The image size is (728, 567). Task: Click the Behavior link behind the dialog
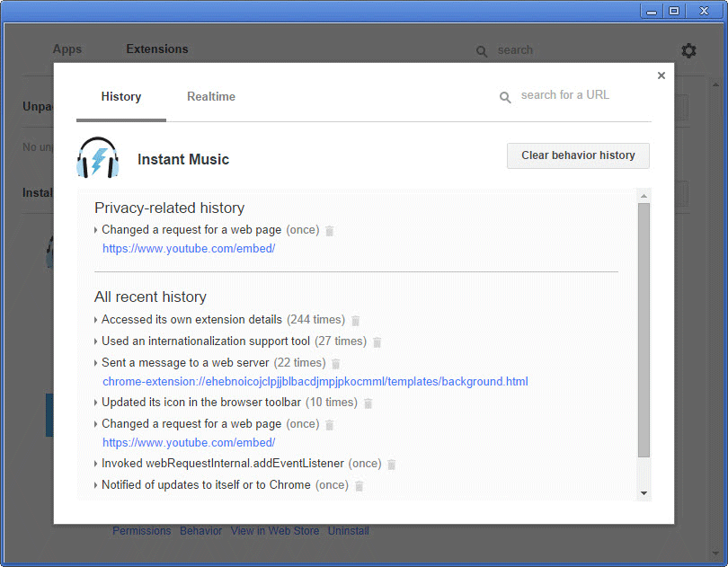click(201, 531)
